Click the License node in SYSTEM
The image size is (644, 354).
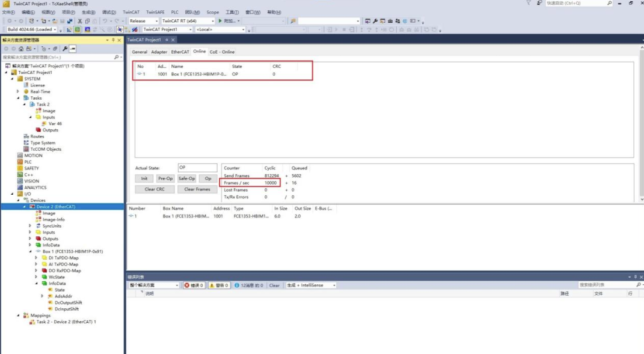(37, 85)
